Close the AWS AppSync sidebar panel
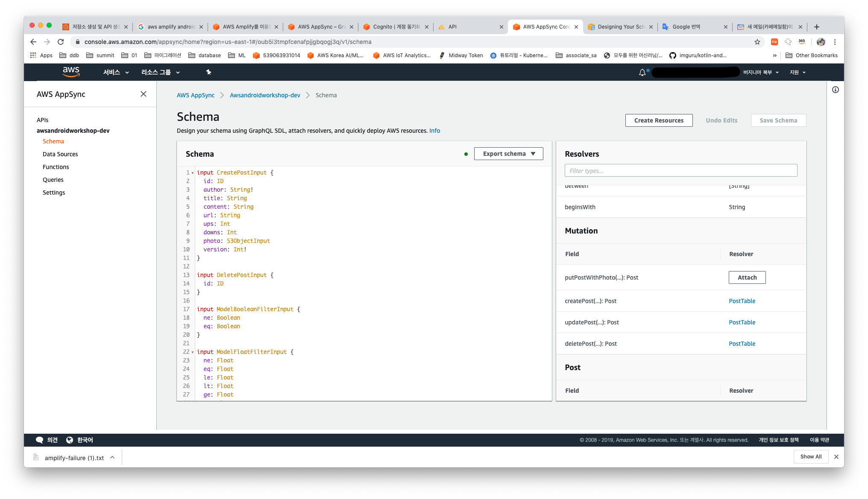868x499 pixels. [x=144, y=94]
